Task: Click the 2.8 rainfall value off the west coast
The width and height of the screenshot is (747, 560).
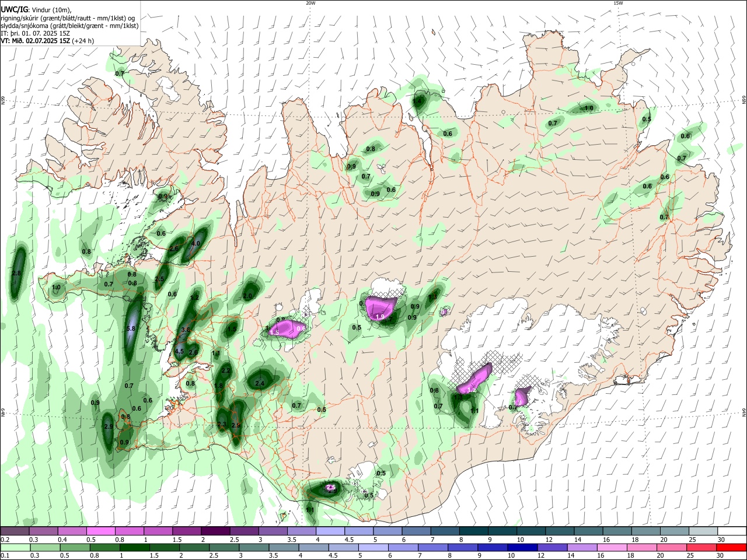Action: pos(16,273)
